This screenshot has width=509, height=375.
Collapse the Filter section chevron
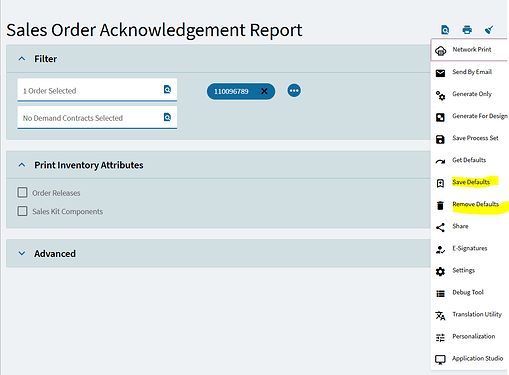click(22, 59)
